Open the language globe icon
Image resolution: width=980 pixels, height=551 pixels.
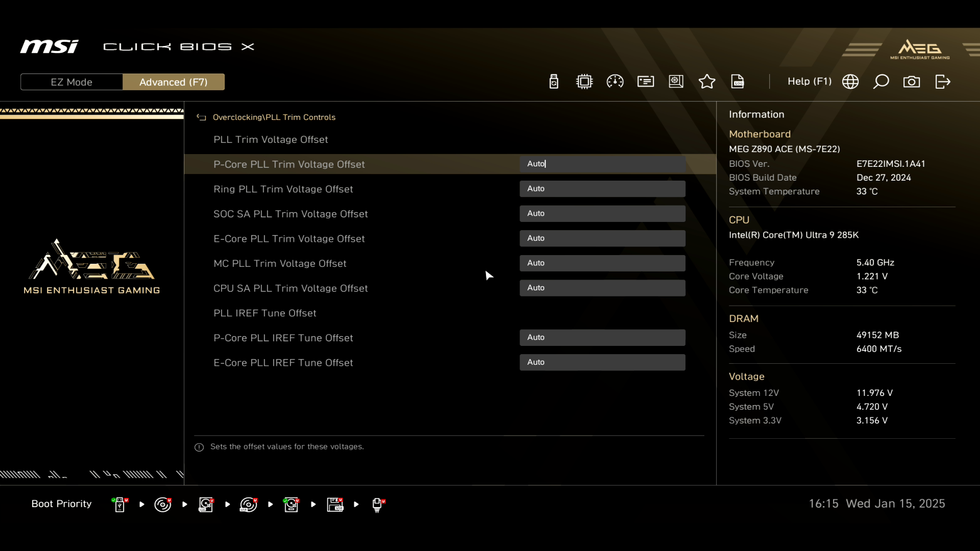click(x=850, y=82)
